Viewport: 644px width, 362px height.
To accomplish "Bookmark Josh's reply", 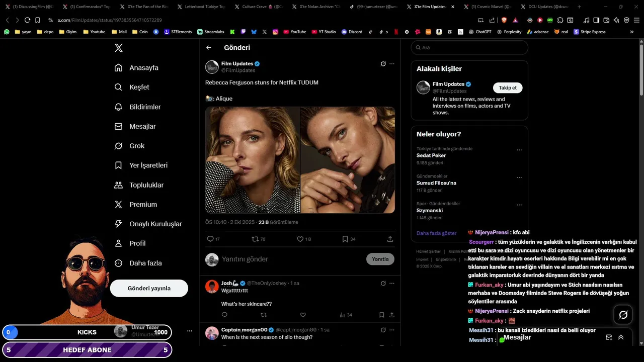I will click(x=382, y=315).
